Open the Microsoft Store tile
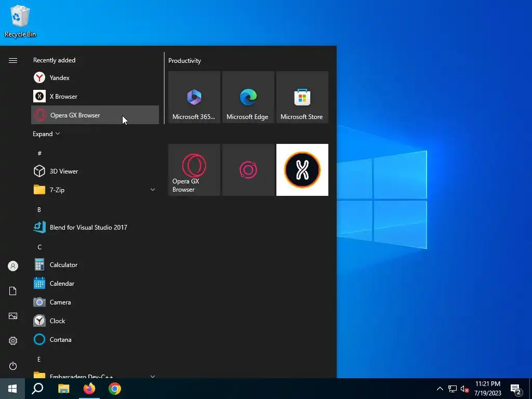Viewport: 532px width, 399px height. [x=302, y=97]
